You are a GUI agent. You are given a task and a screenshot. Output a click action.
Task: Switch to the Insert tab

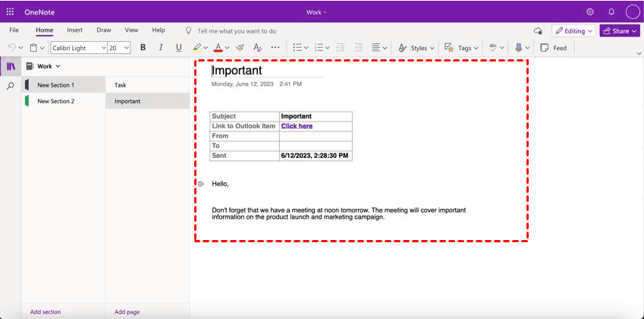pyautogui.click(x=75, y=30)
